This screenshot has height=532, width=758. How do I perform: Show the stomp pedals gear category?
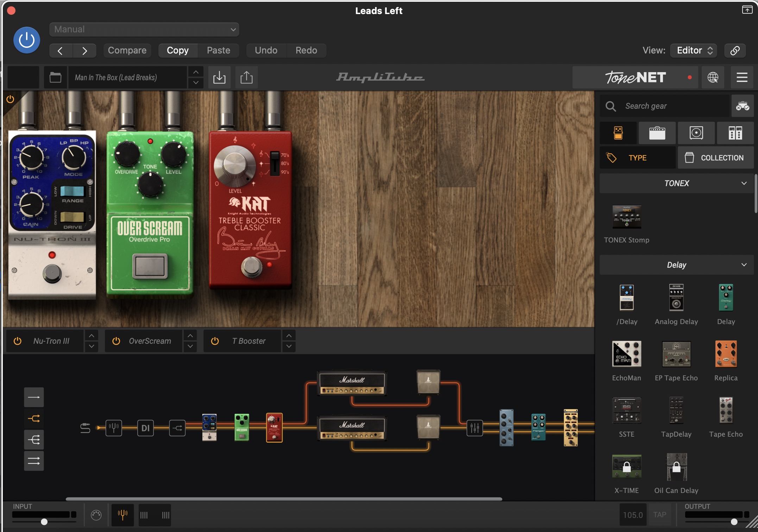[618, 133]
